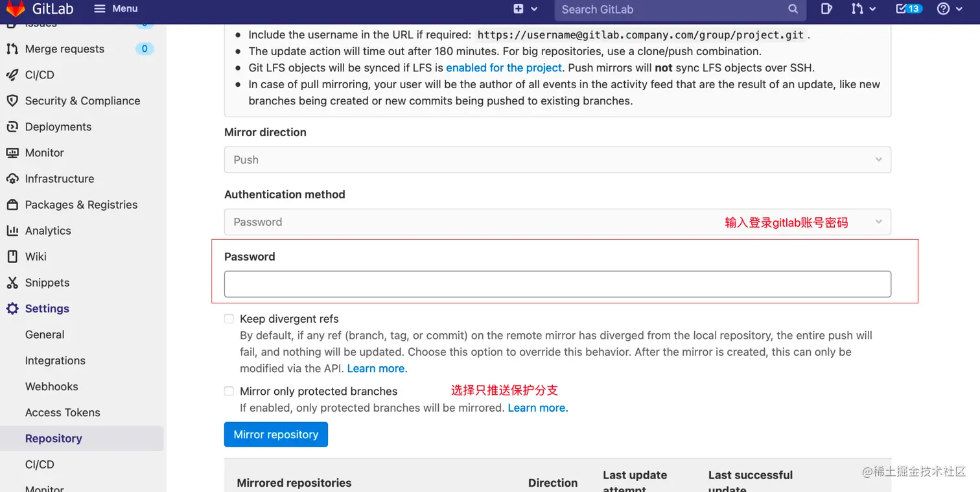
Task: Click the Wiki book icon
Action: click(x=12, y=256)
